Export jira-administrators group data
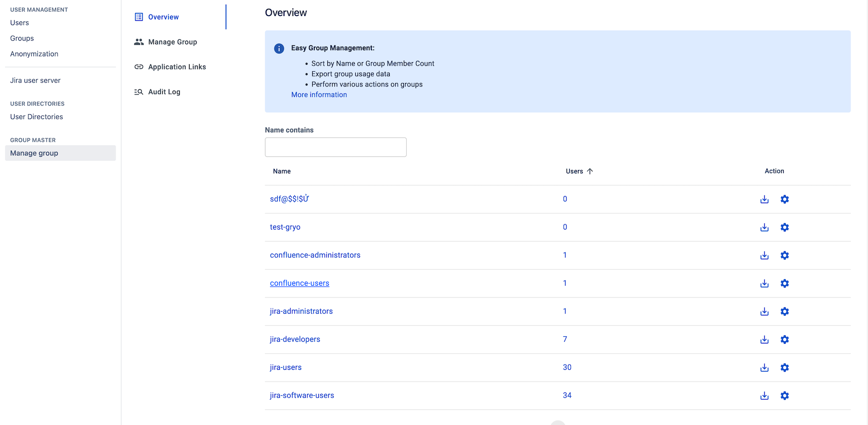Viewport: 868px width, 425px height. [764, 311]
